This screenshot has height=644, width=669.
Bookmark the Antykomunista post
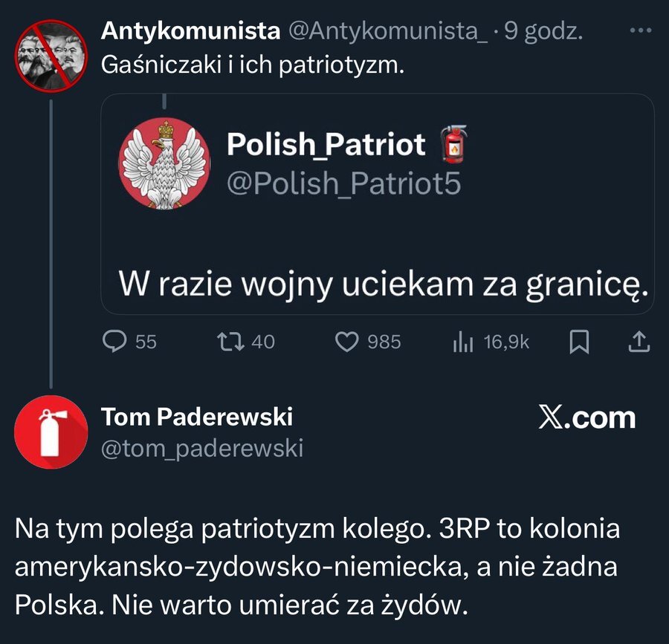coord(579,341)
